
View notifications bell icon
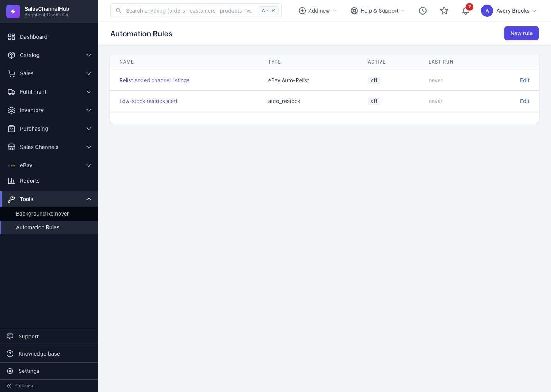point(466,11)
